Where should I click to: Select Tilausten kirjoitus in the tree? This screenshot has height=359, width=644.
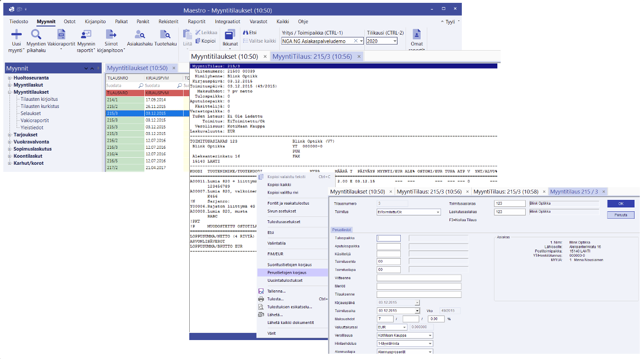click(x=39, y=99)
